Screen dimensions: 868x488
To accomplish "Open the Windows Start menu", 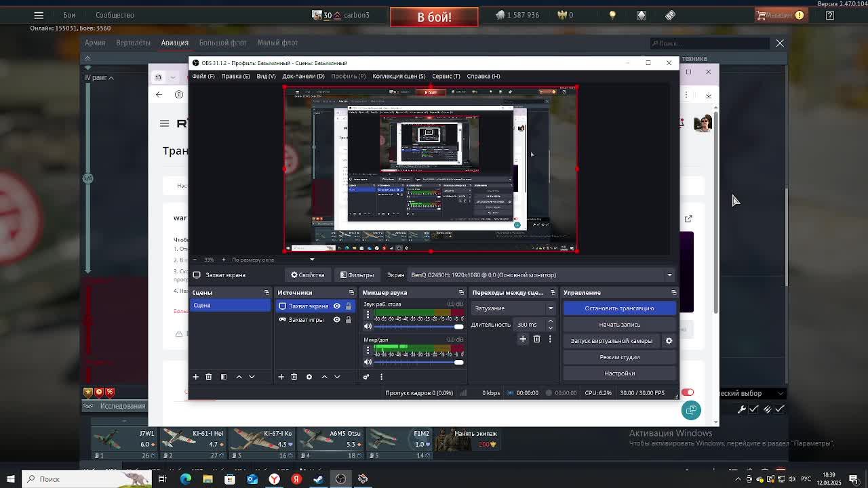I will (10, 479).
